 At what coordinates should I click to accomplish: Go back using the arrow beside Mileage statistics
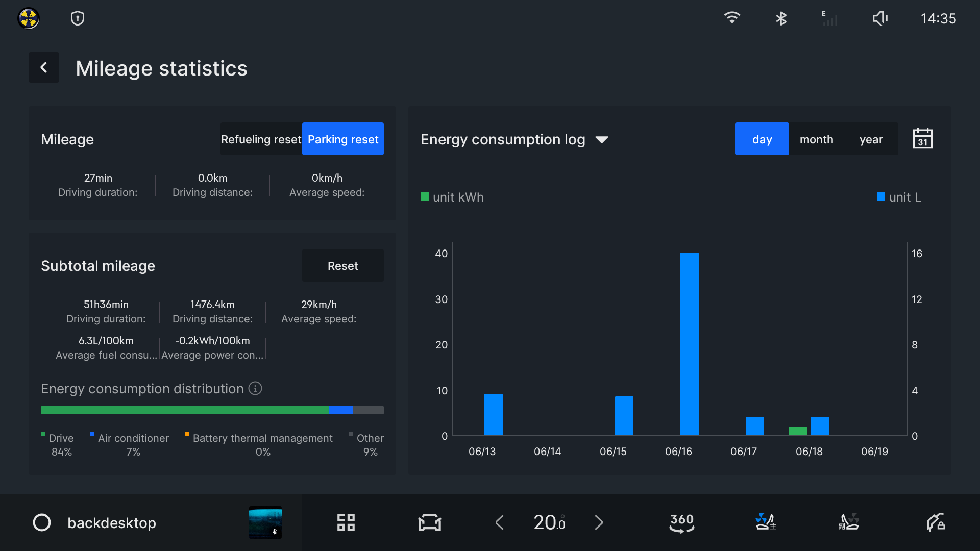point(44,67)
